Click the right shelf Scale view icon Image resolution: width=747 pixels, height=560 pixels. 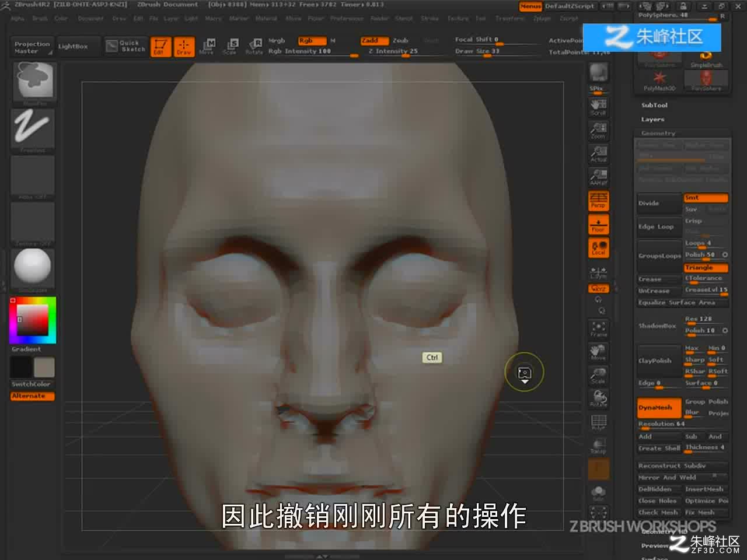598,376
